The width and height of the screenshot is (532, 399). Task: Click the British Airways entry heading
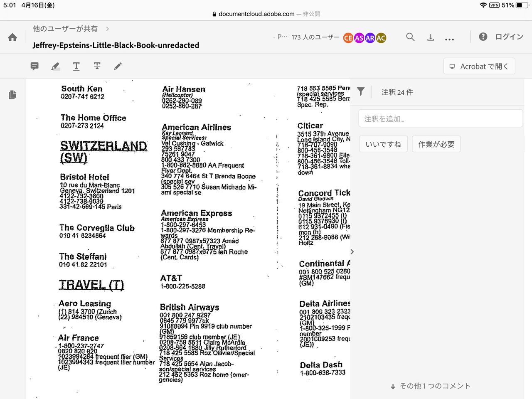[190, 307]
